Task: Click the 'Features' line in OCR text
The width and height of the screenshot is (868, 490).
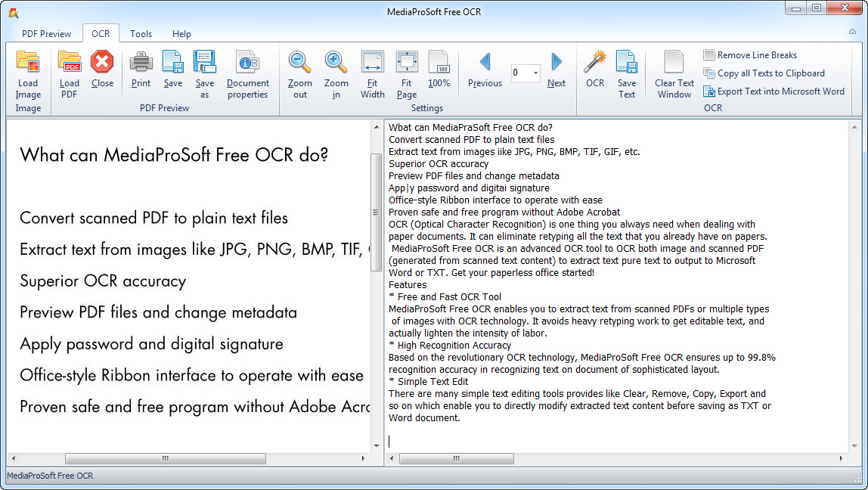Action: click(408, 284)
